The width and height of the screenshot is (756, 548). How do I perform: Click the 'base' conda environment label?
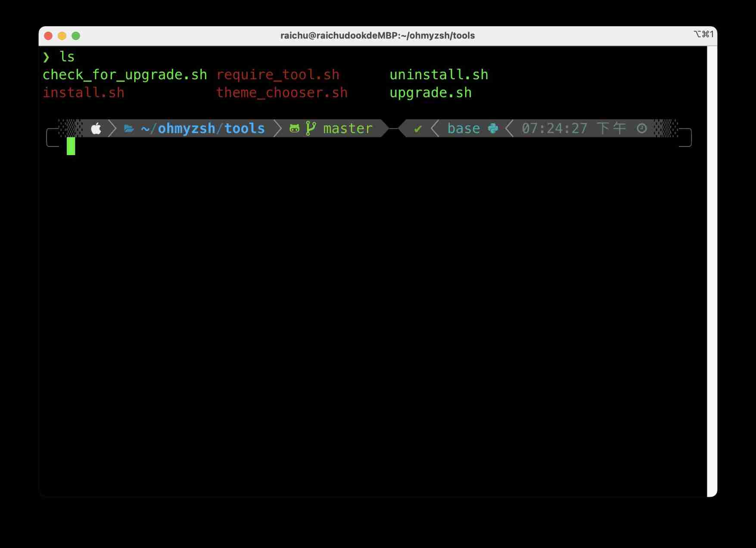(x=464, y=128)
